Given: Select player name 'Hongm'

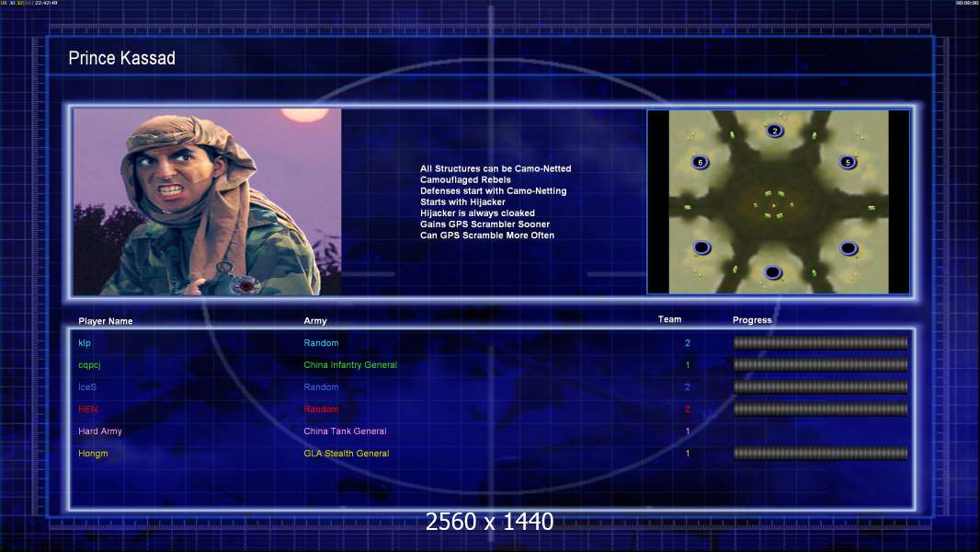Looking at the screenshot, I should pos(93,454).
